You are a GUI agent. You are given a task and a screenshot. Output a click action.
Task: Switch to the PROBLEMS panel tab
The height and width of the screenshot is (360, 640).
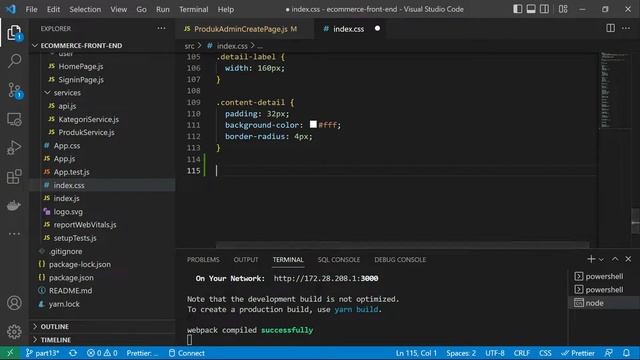[x=203, y=260]
